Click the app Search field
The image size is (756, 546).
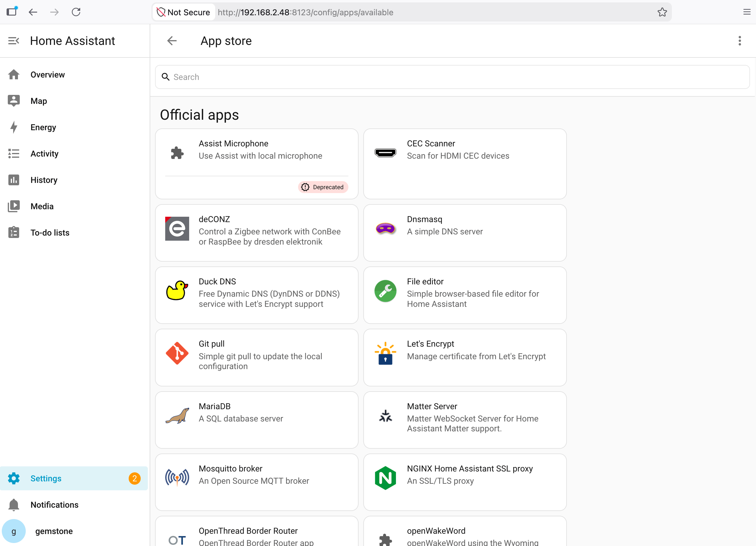pos(452,77)
